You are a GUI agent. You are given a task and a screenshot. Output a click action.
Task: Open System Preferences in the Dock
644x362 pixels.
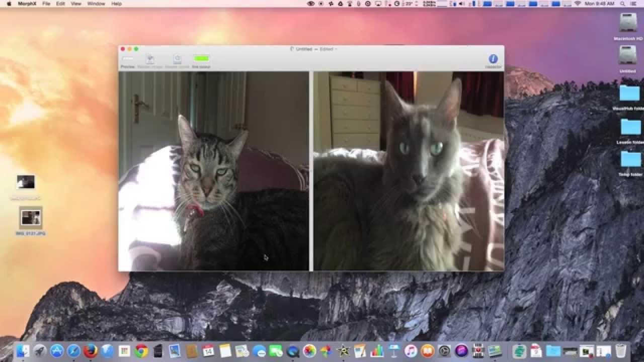[444, 350]
